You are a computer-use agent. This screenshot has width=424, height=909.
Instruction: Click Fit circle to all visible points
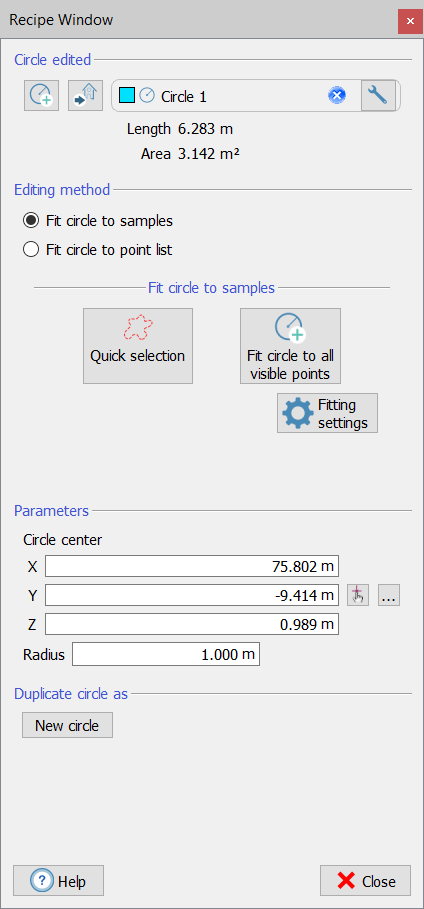point(290,346)
